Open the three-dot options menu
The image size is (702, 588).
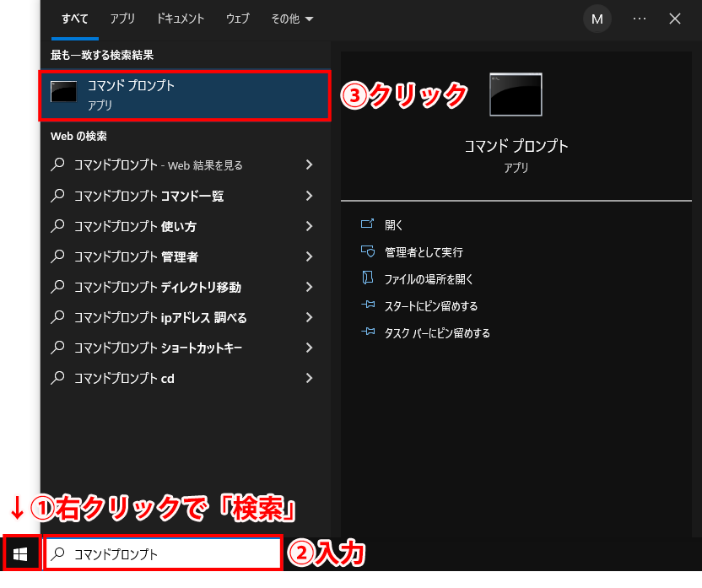click(640, 19)
